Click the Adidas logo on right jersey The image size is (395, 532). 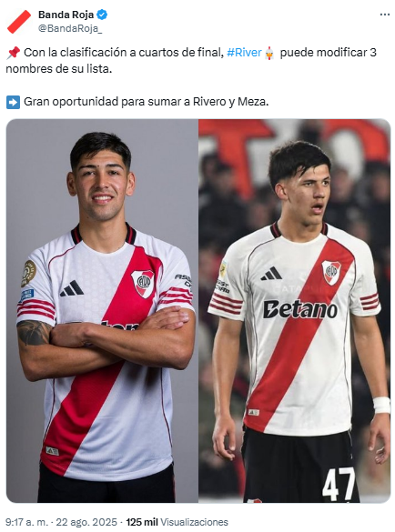tap(271, 274)
